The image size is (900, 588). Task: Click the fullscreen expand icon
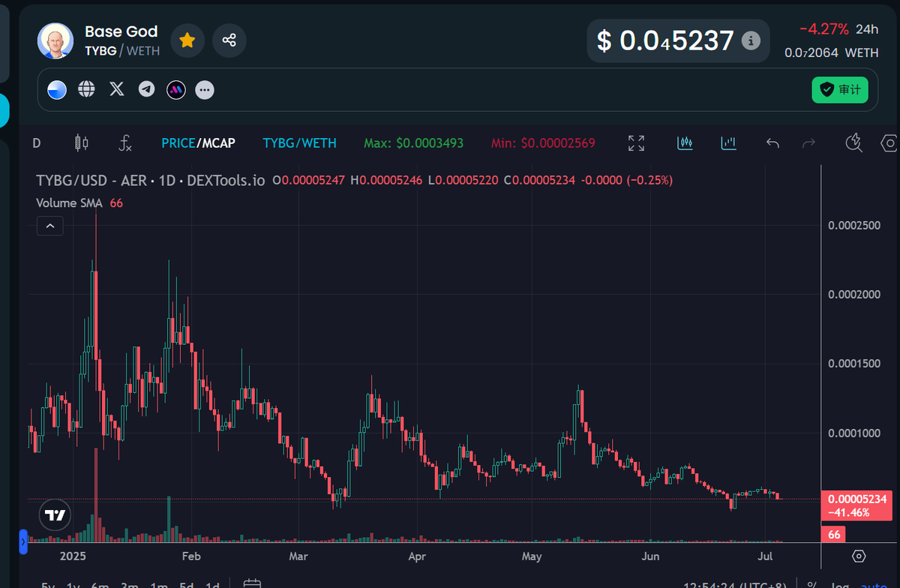[x=635, y=142]
